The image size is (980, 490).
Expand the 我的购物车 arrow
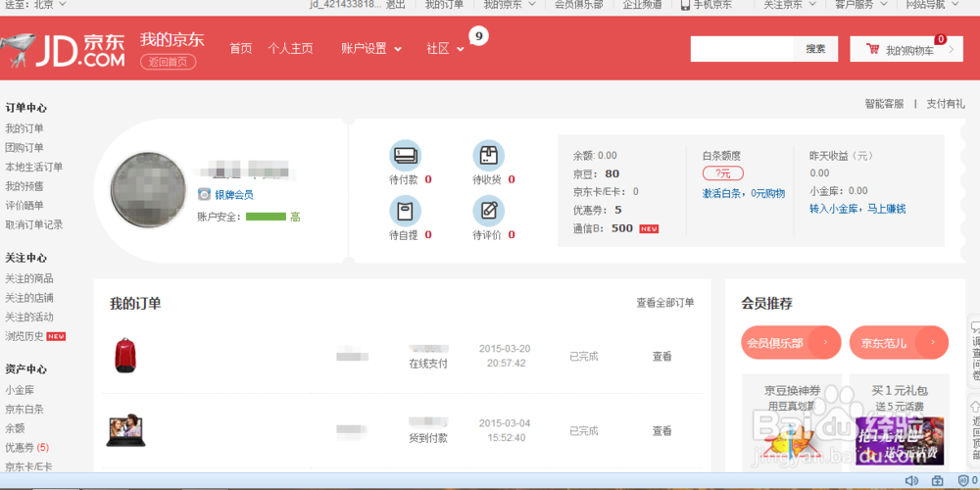[952, 50]
